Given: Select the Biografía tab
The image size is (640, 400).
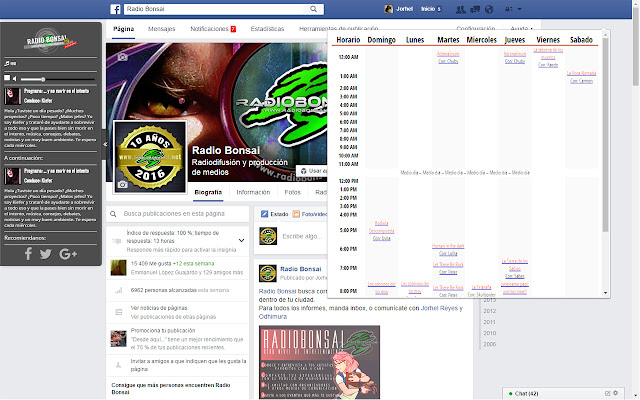Looking at the screenshot, I should [208, 192].
